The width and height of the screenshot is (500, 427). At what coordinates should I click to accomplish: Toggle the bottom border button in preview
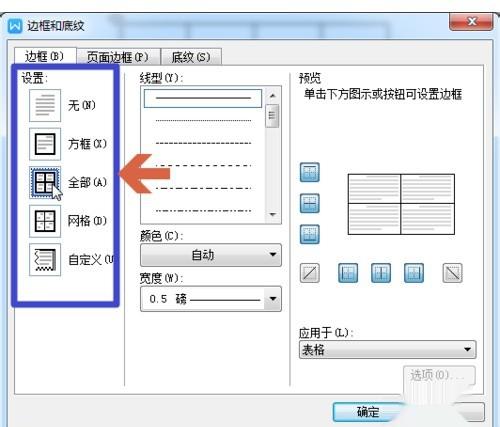(310, 234)
